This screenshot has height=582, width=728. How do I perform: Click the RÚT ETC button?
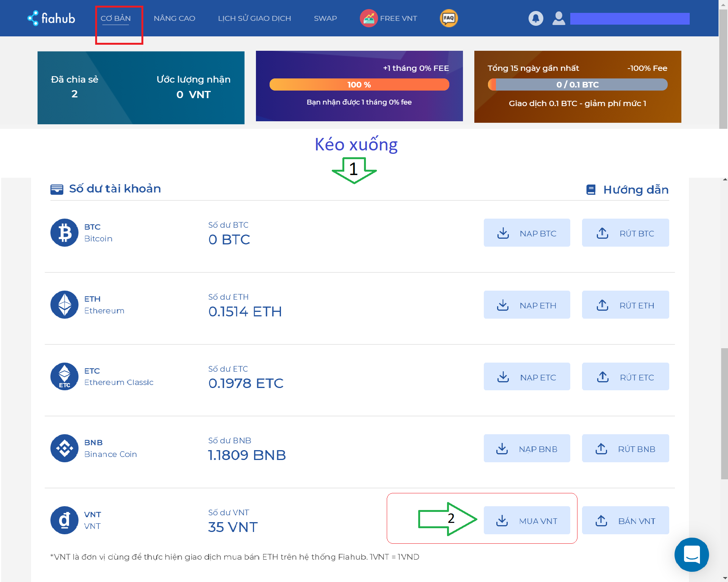click(x=625, y=376)
